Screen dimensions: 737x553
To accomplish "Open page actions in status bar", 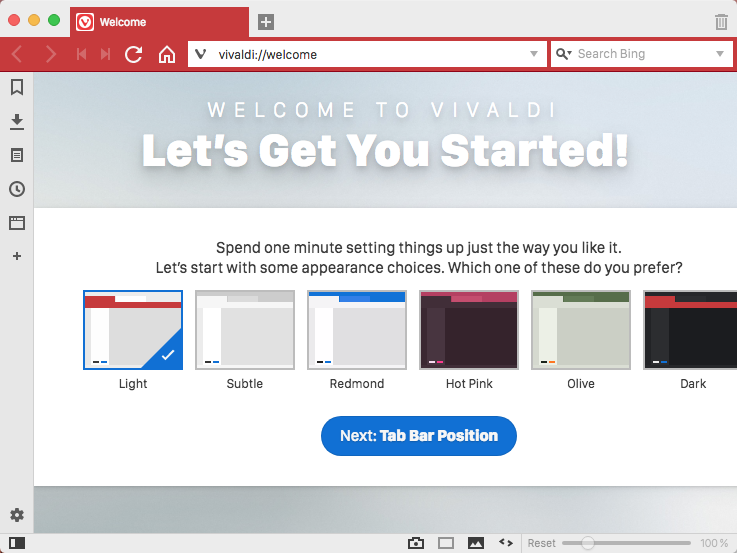I will 506,543.
